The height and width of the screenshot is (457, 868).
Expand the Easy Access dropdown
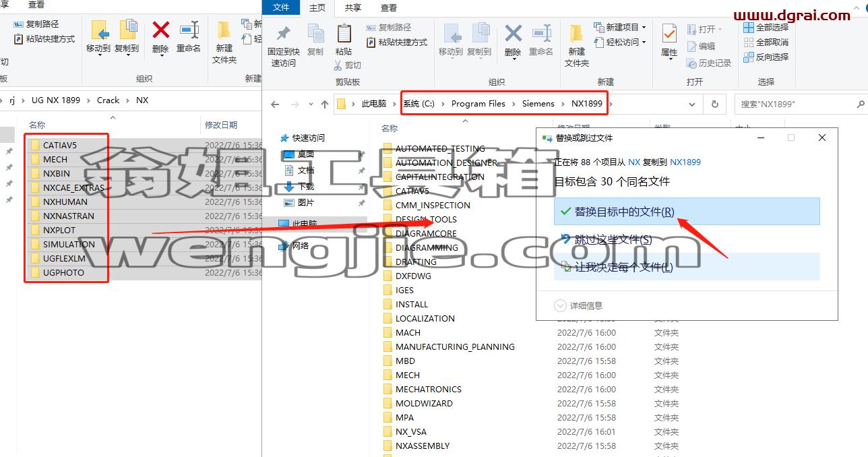coord(620,42)
